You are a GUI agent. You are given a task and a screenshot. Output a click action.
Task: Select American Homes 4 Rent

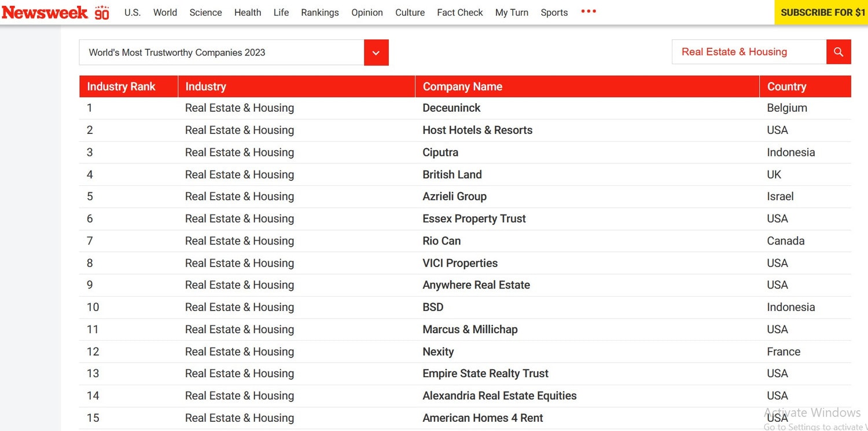click(483, 418)
